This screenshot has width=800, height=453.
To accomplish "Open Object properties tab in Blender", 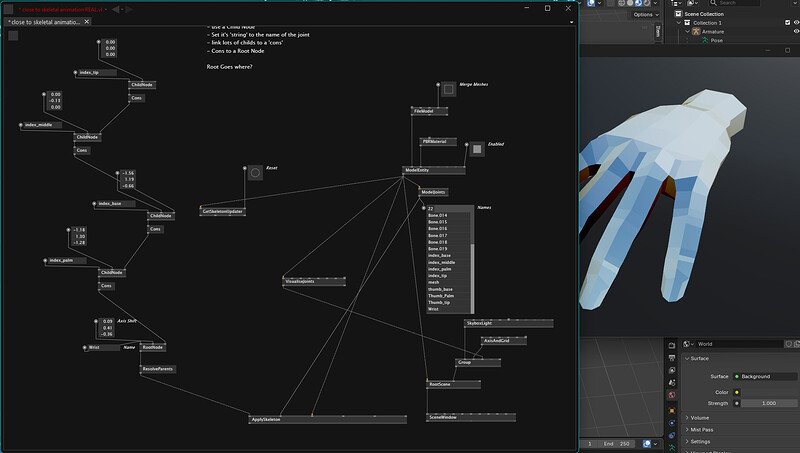I will tap(671, 411).
